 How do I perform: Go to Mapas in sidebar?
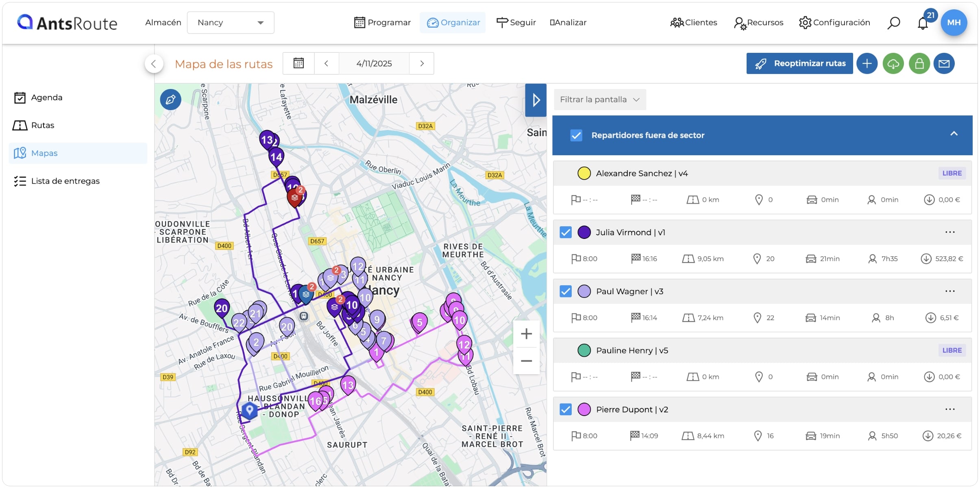(x=78, y=153)
